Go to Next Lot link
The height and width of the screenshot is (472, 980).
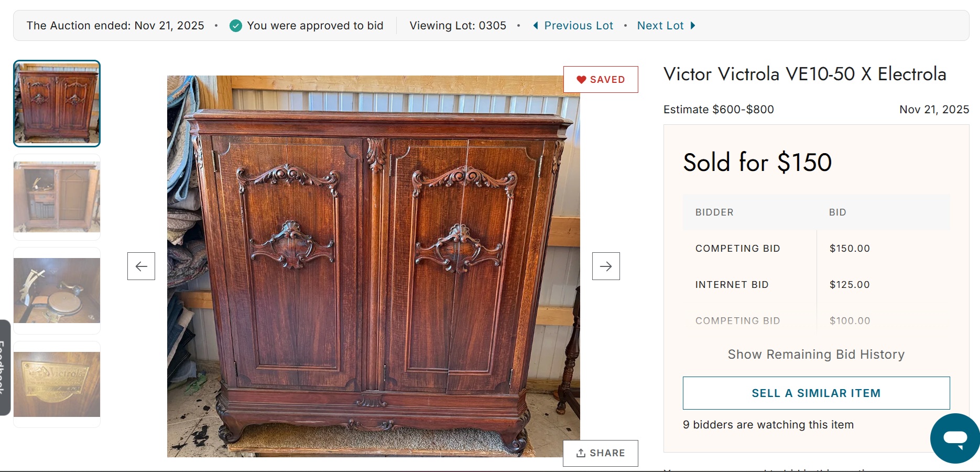pos(660,26)
